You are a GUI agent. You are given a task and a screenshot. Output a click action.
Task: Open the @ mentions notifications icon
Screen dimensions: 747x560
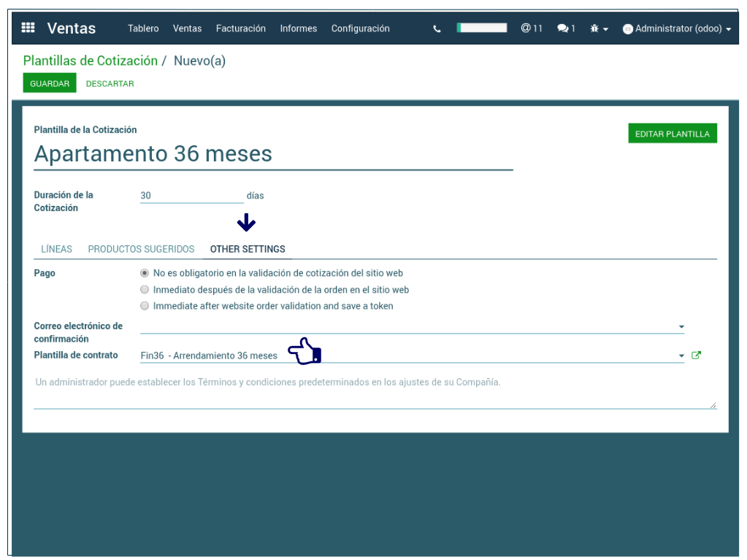[x=531, y=28]
